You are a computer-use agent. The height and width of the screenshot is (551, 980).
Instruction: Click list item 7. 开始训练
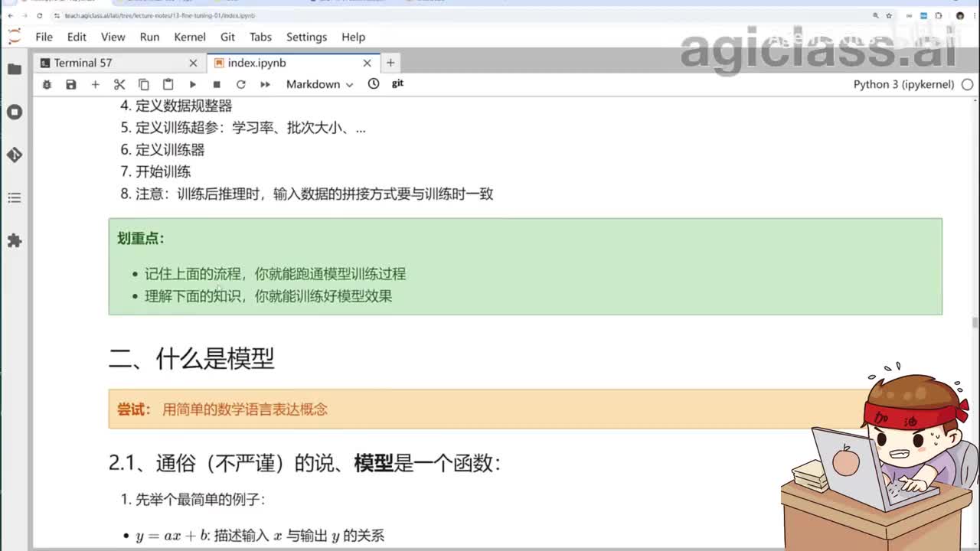[155, 171]
